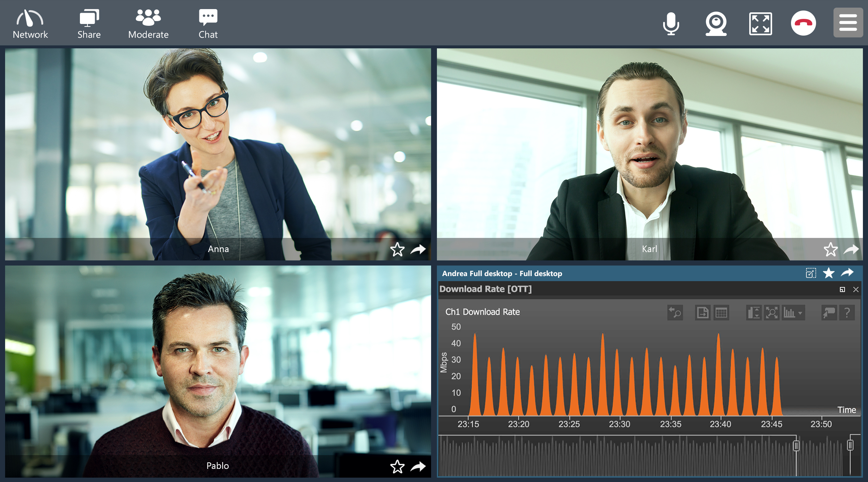
Task: Toggle the webcam on or off
Action: [x=716, y=24]
